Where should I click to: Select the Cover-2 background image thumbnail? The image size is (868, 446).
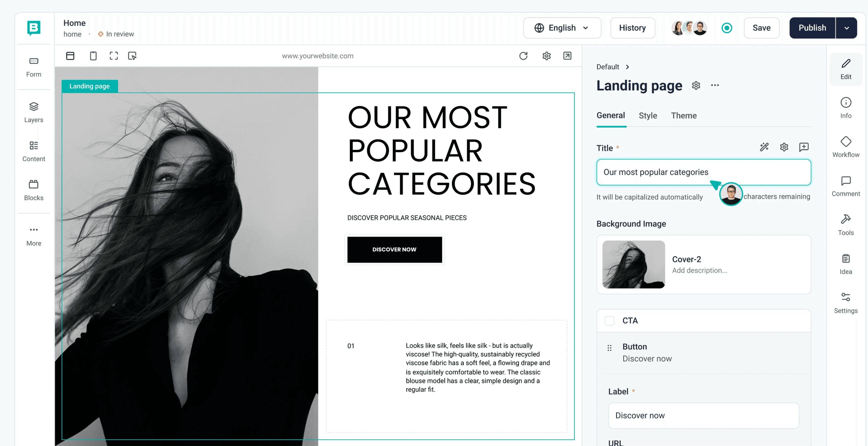coord(633,264)
